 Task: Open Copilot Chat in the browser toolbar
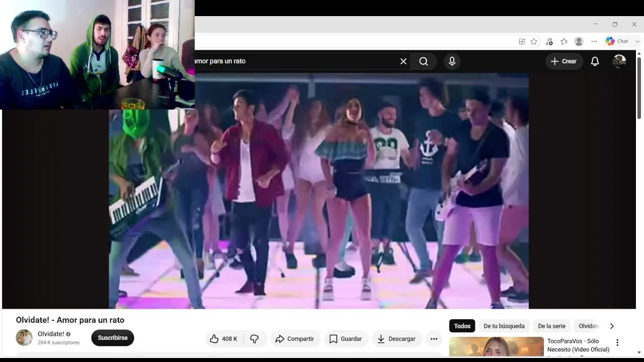pyautogui.click(x=617, y=41)
